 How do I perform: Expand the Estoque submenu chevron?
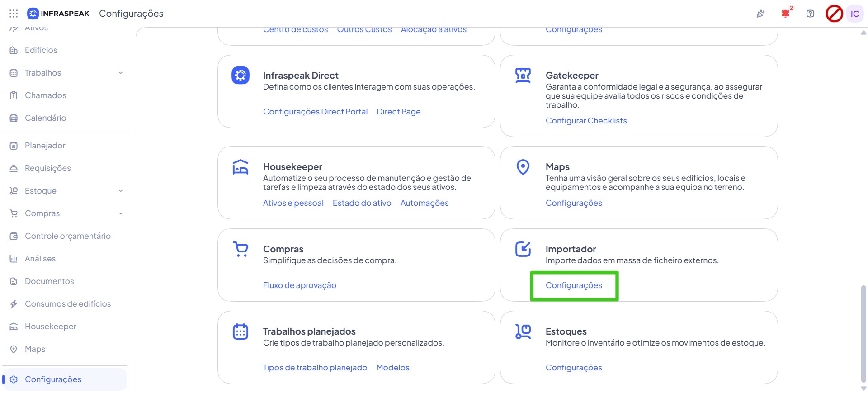pos(121,191)
